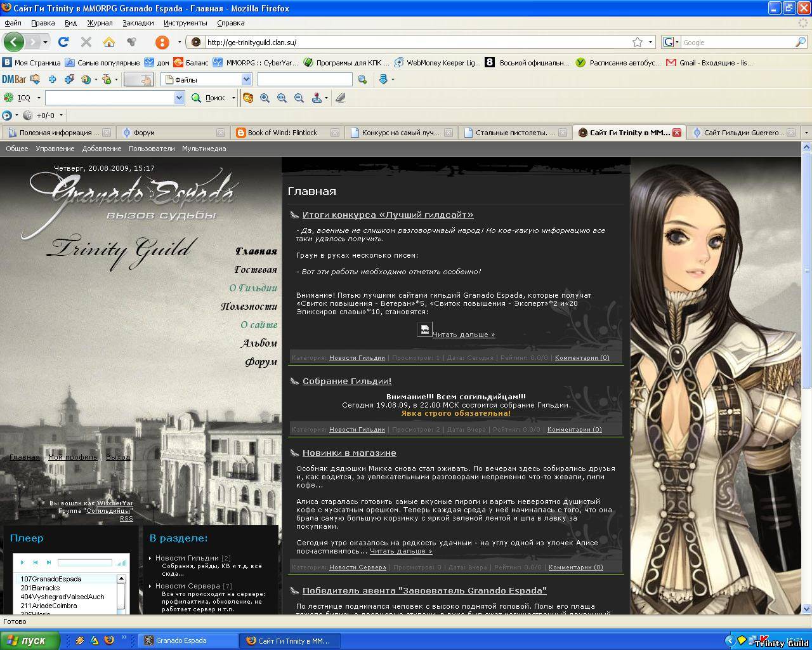812x650 pixels.
Task: Go to the browser home page
Action: click(109, 42)
